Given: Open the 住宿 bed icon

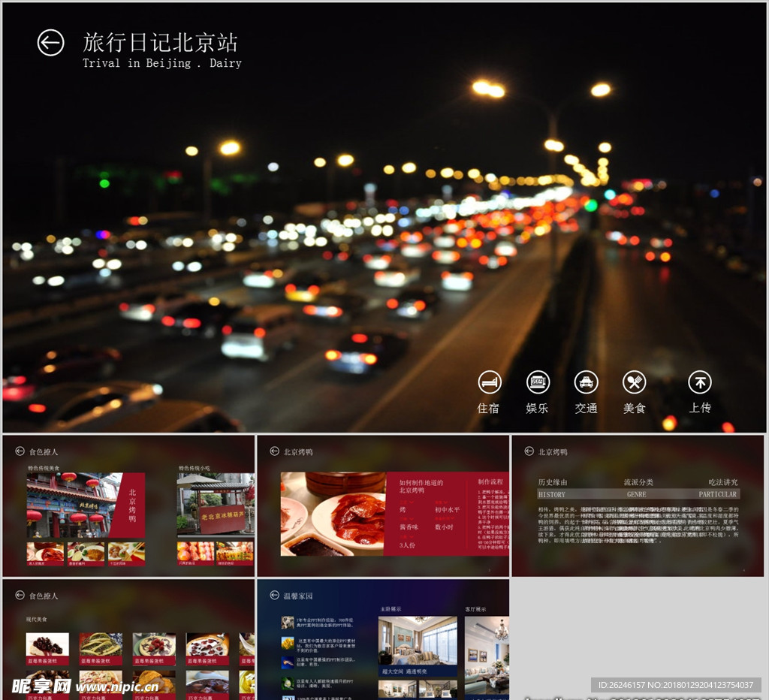Looking at the screenshot, I should coord(490,382).
